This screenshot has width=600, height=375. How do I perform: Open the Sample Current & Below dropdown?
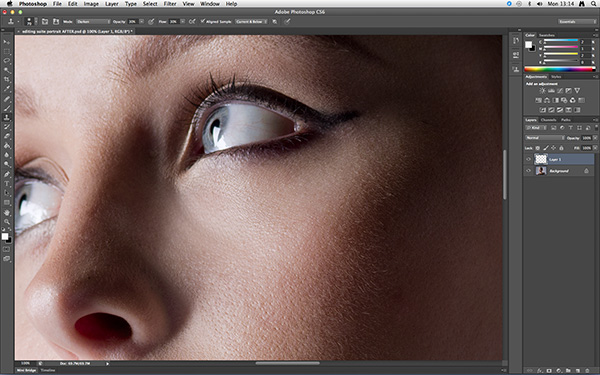[x=251, y=21]
